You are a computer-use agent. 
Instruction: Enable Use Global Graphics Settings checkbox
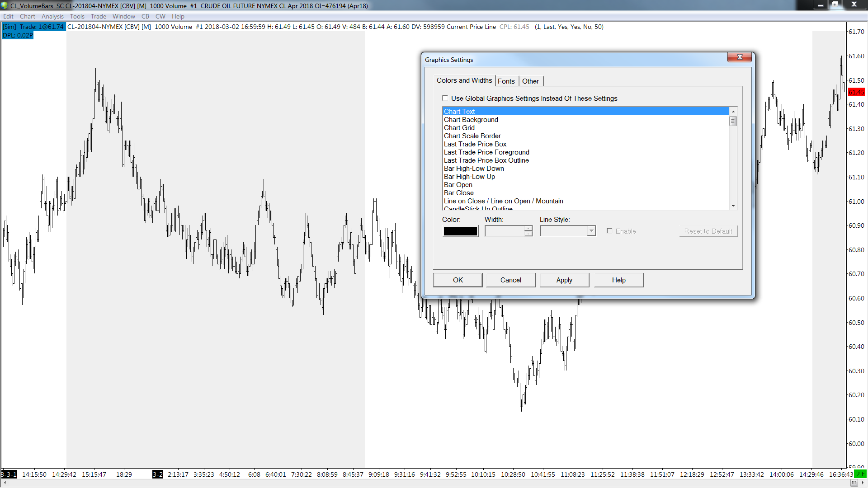point(445,98)
